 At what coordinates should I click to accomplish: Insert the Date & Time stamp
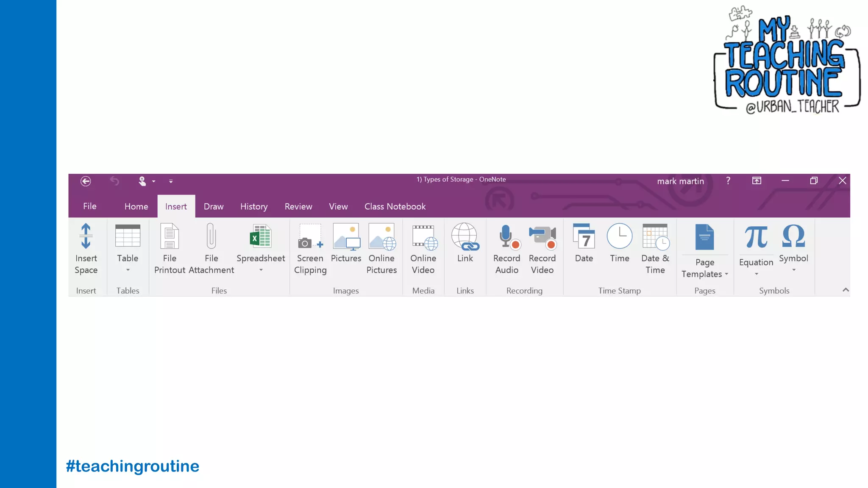pyautogui.click(x=655, y=236)
